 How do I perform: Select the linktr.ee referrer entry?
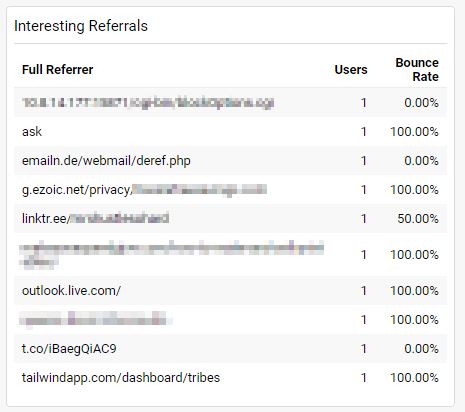click(95, 219)
